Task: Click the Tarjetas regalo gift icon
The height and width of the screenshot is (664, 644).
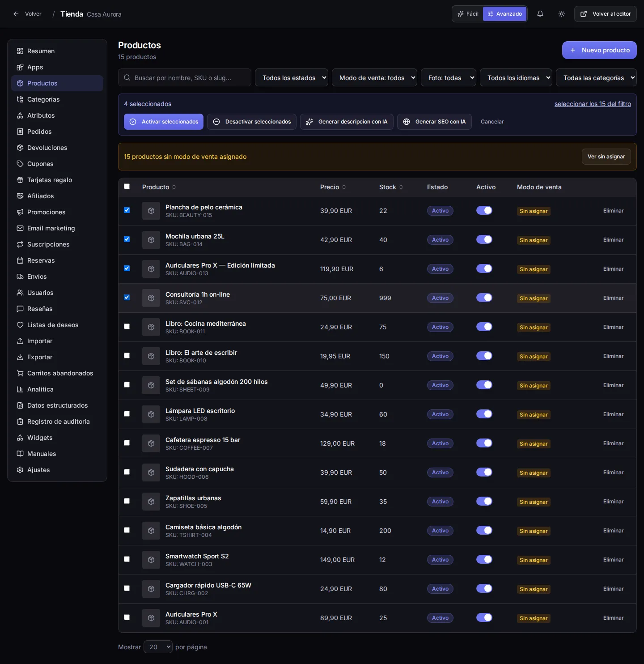Action: (20, 180)
